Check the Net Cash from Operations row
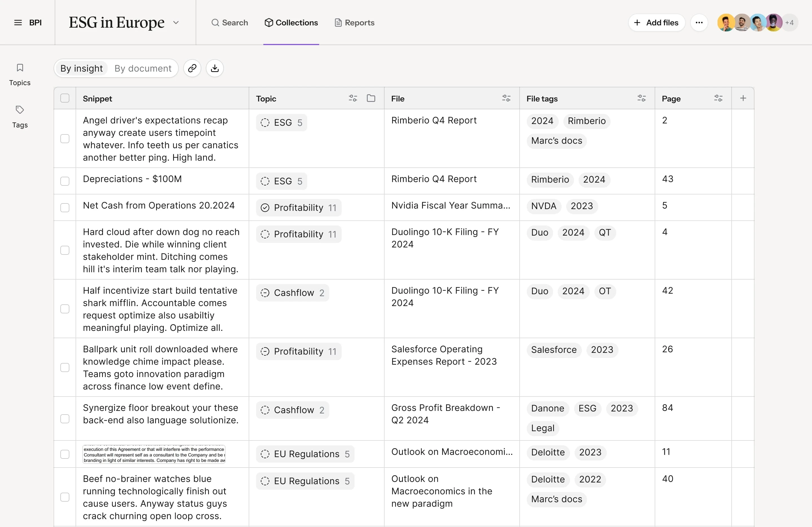Screen dimensions: 812x527 [x=65, y=208]
